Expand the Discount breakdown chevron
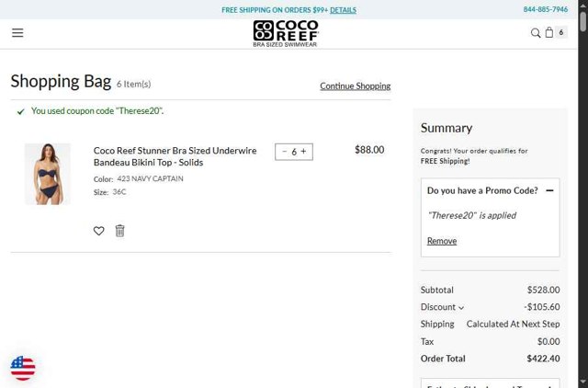The width and height of the screenshot is (588, 388). (461, 308)
